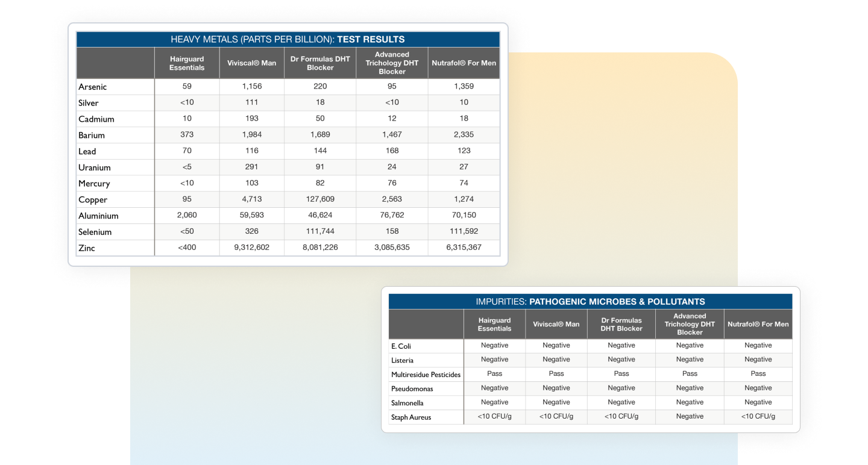Image resolution: width=868 pixels, height=465 pixels.
Task: Click Barium value 2,335
Action: (464, 134)
